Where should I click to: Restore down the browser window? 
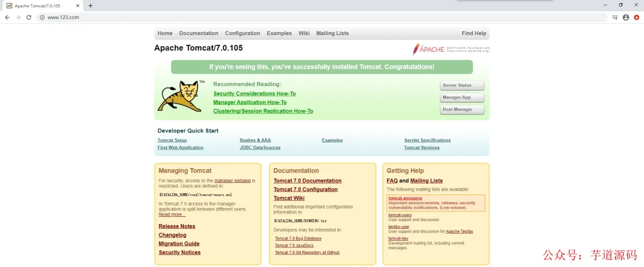[621, 5]
